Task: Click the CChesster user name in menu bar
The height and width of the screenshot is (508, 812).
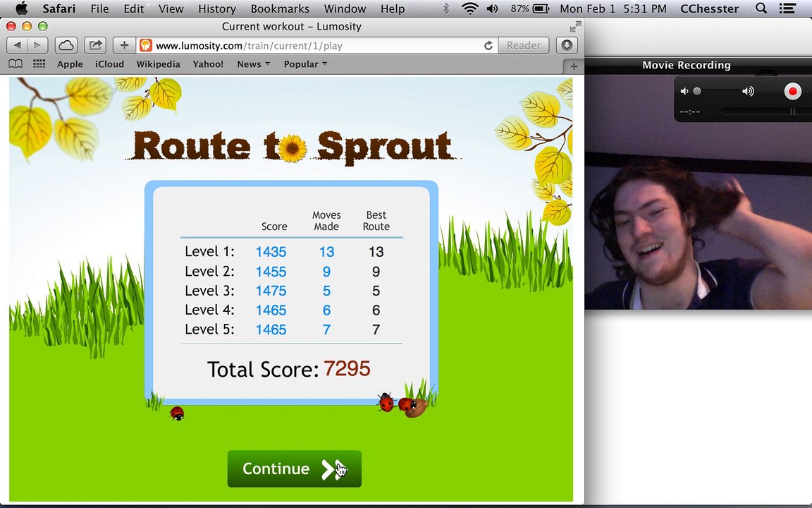Action: point(709,8)
